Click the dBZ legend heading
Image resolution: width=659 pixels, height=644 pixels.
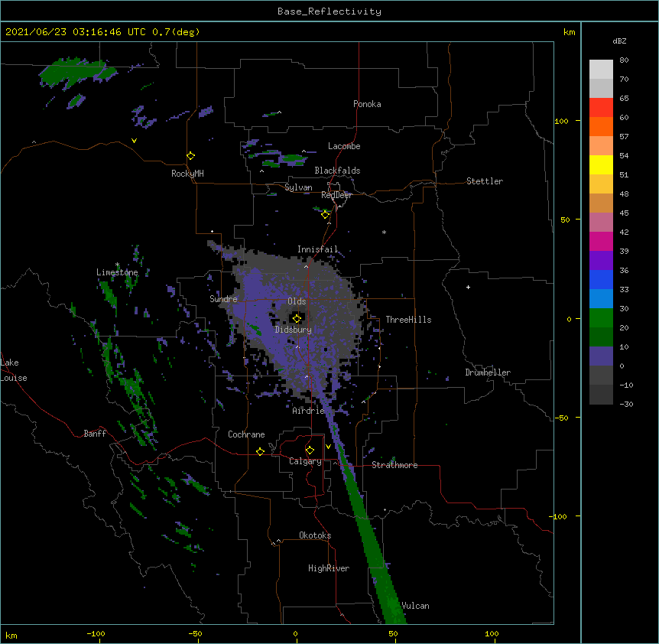[x=619, y=41]
